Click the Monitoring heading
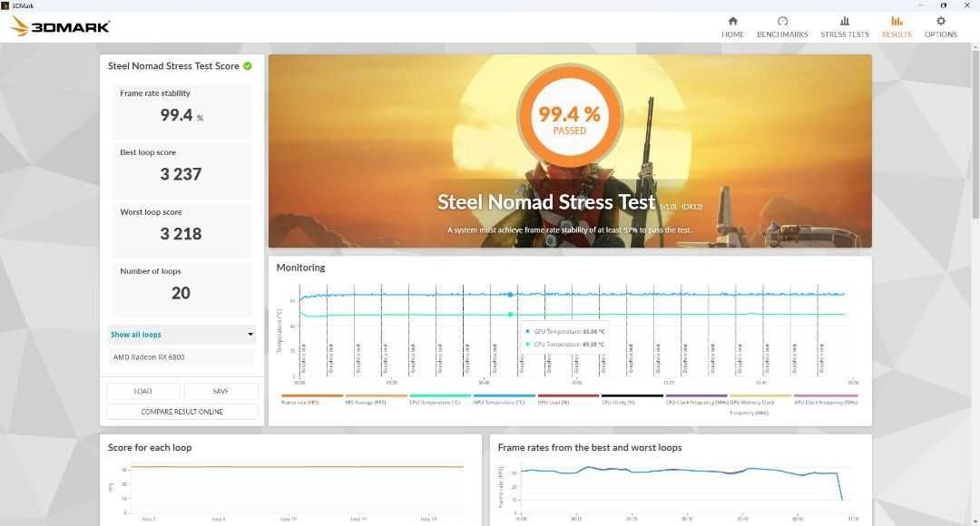 [300, 268]
